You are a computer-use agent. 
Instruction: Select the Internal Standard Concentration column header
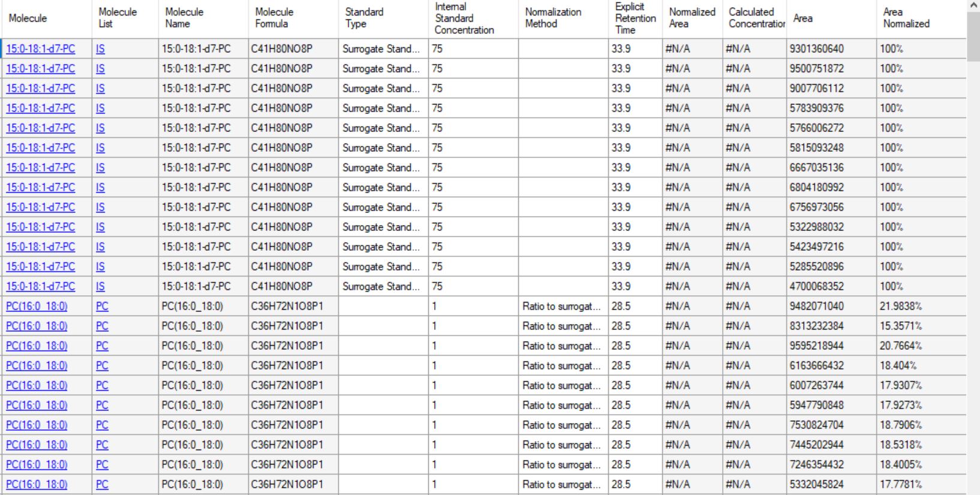[x=464, y=18]
